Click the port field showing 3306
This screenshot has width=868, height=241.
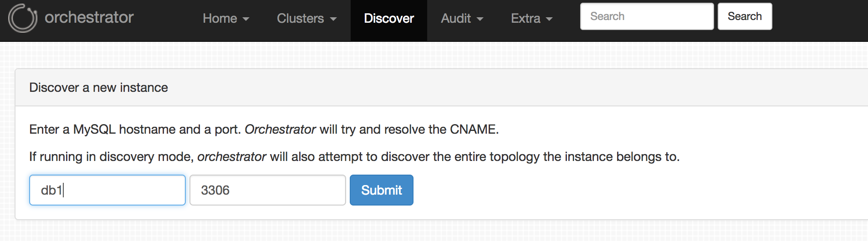click(267, 190)
